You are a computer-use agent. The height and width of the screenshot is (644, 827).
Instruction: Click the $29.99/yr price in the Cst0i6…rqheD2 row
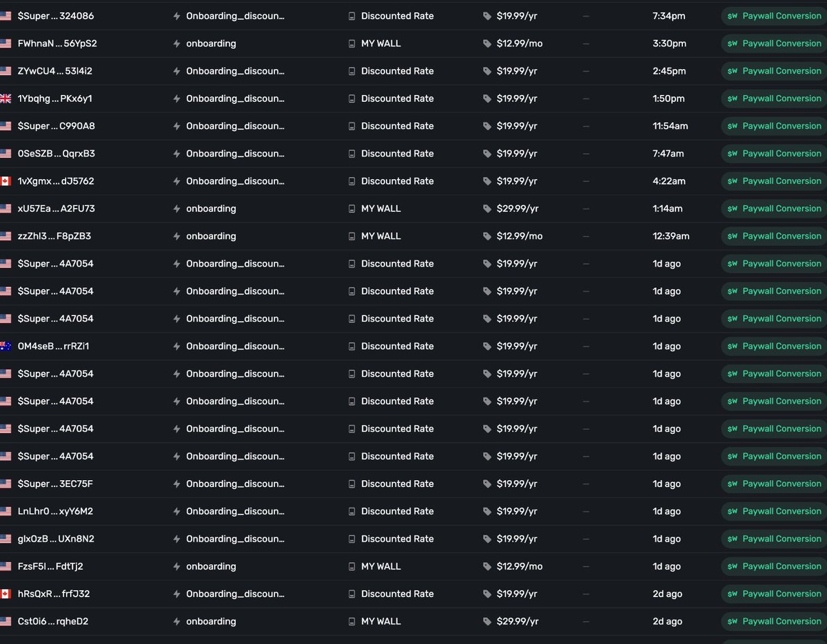(x=518, y=621)
